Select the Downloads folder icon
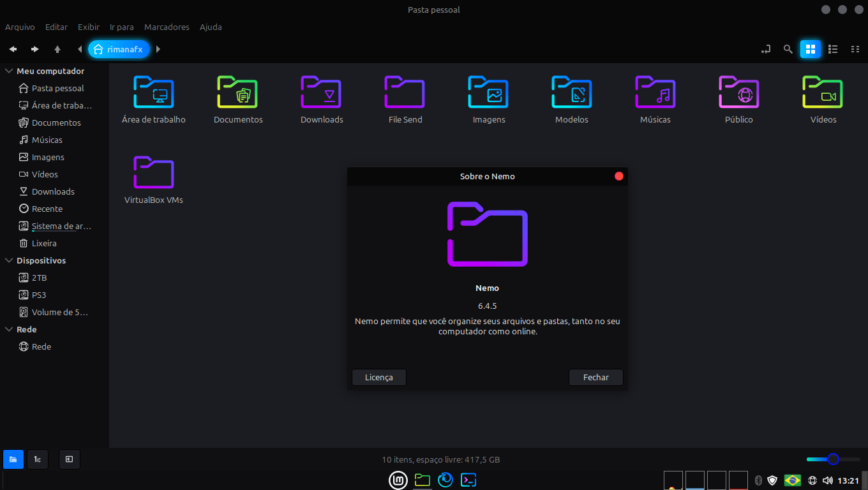 (321, 93)
